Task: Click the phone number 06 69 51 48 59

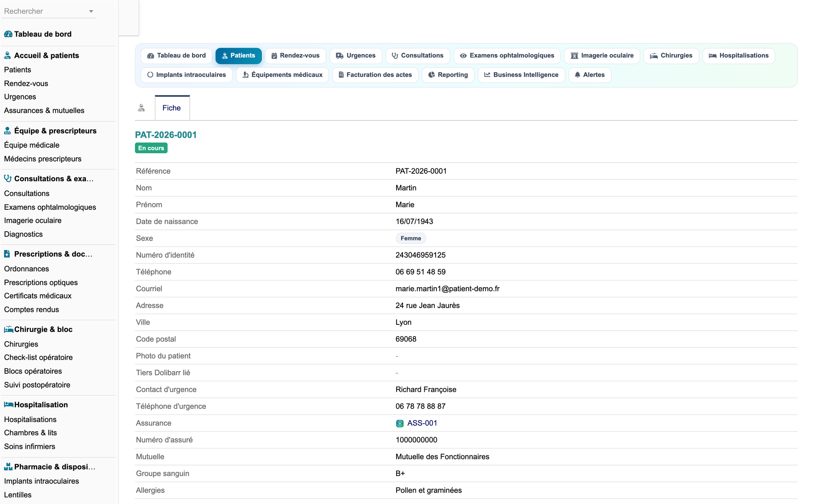Action: pyautogui.click(x=420, y=272)
